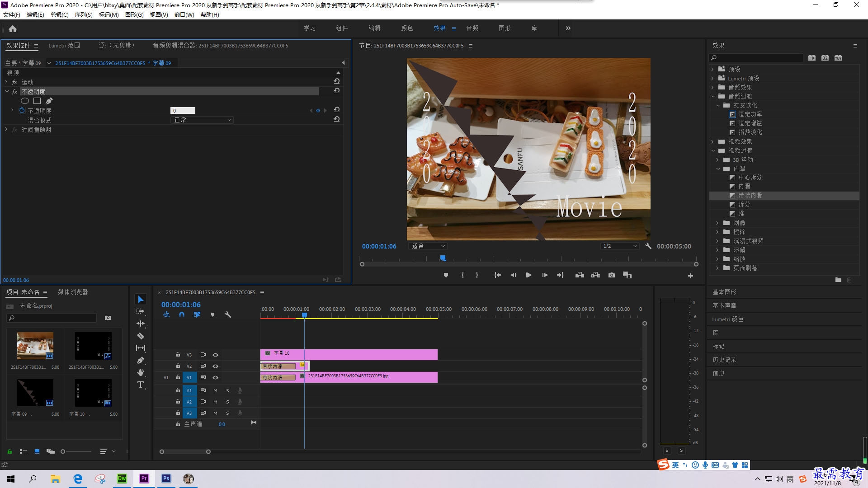Create ellipse mask under opacity
868x488 pixels.
25,101
